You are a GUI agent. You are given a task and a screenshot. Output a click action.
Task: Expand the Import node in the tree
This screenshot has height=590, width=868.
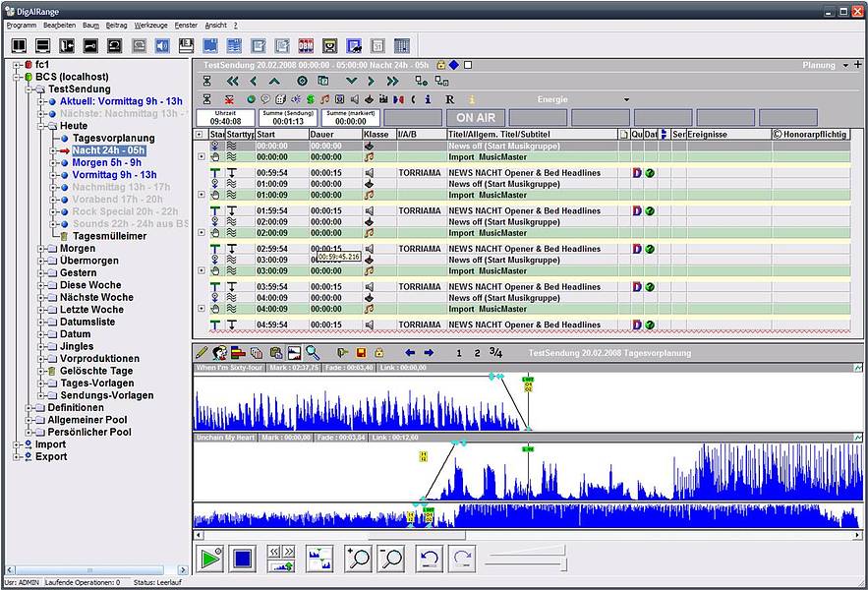(x=16, y=444)
